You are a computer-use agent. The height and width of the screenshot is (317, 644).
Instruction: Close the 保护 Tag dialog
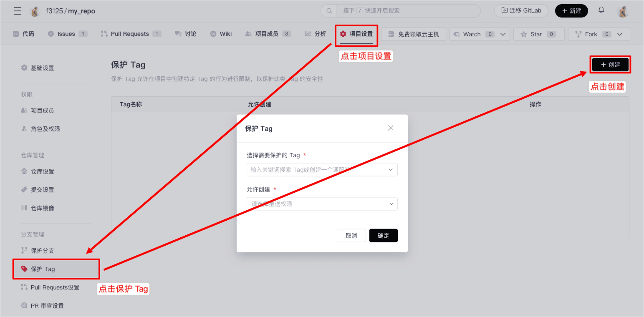391,128
